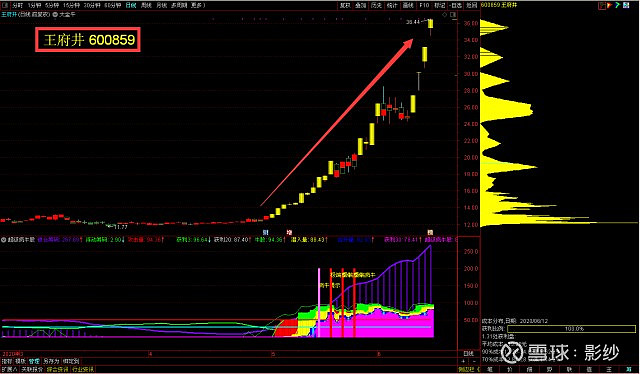
Task: Select the 细 tab in right panel
Action: [x=529, y=369]
